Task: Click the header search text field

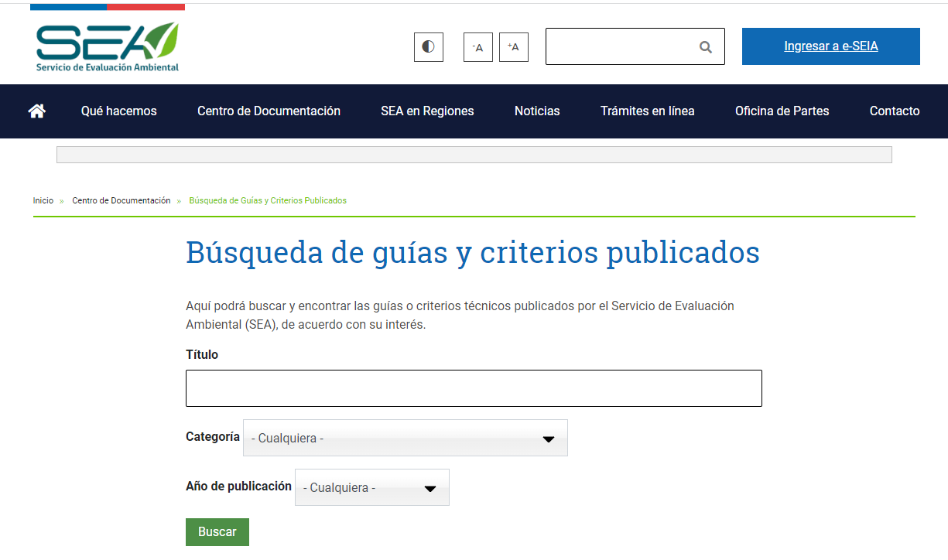Action: click(x=619, y=47)
